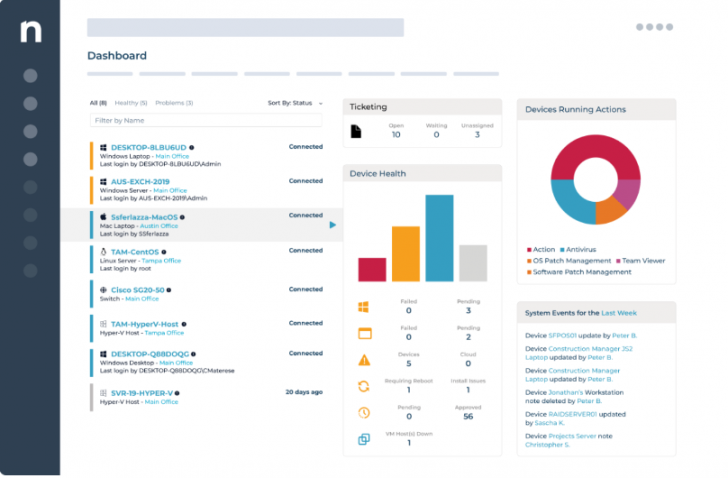
Task: Click the top search bar
Action: click(245, 27)
